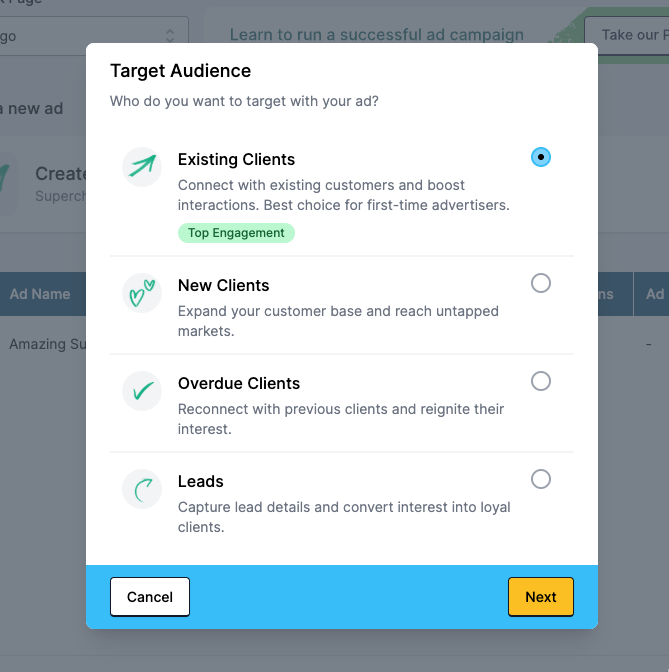Click the New Clients option title

pyautogui.click(x=223, y=285)
